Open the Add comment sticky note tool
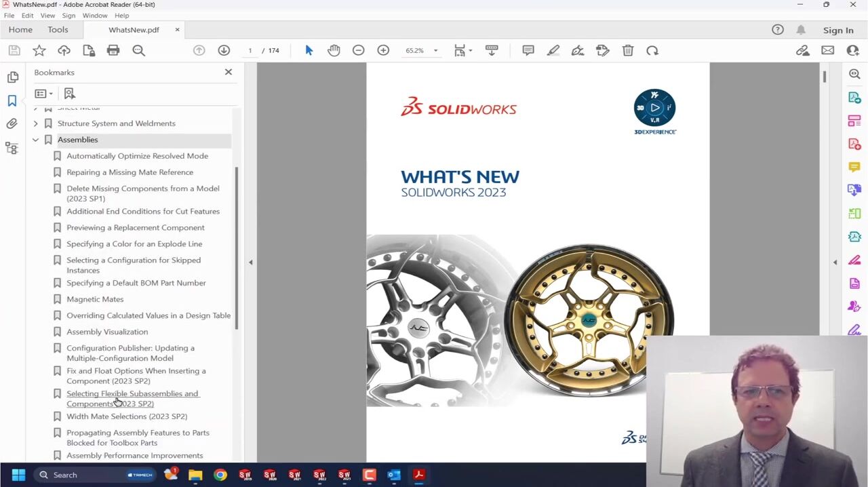The height and width of the screenshot is (487, 868). (528, 50)
